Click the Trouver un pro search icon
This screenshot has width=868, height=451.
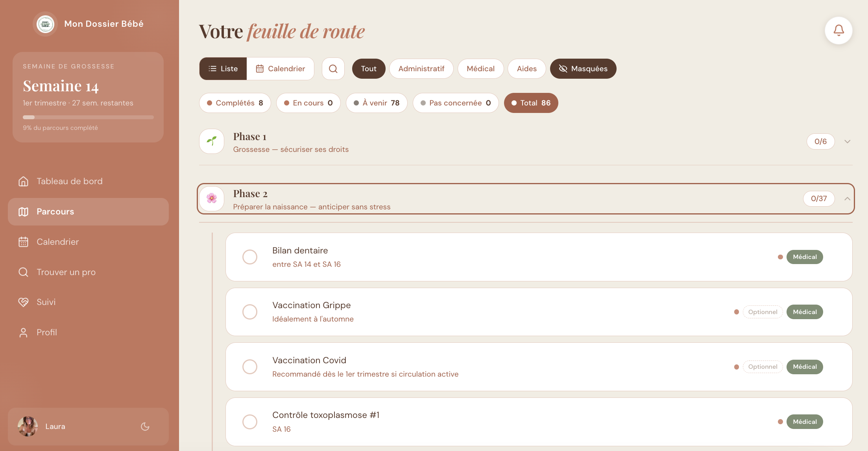coord(23,272)
